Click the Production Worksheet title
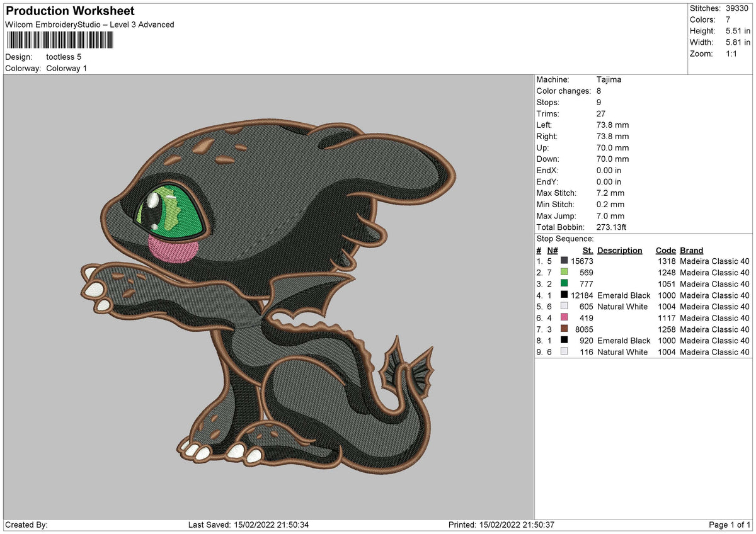The width and height of the screenshot is (756, 534). pyautogui.click(x=70, y=11)
